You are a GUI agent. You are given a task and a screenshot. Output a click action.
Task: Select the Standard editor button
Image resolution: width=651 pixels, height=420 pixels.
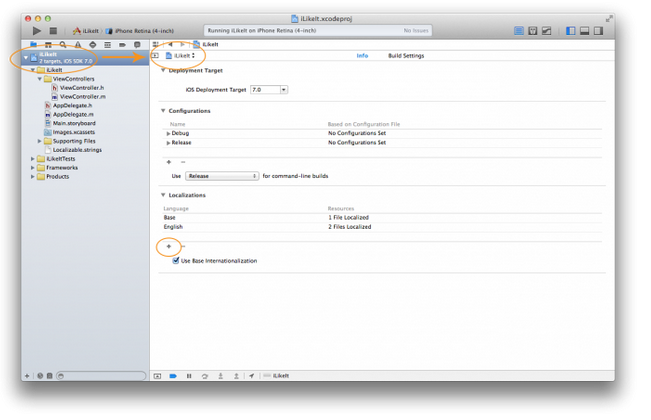pyautogui.click(x=519, y=31)
